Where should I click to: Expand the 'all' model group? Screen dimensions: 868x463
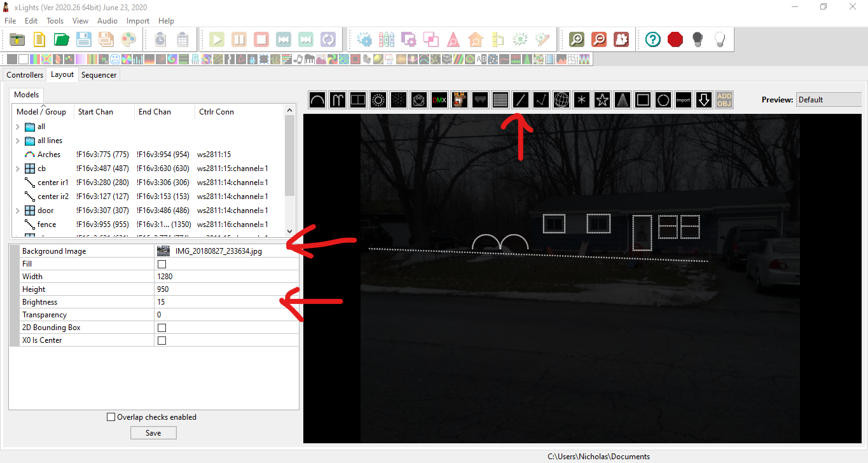(17, 126)
